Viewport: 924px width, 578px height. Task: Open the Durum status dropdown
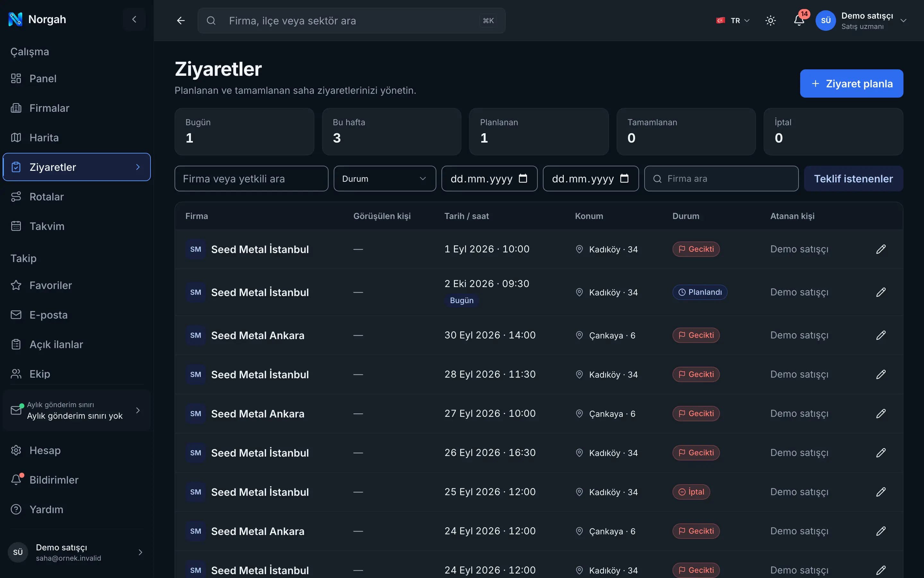click(384, 179)
